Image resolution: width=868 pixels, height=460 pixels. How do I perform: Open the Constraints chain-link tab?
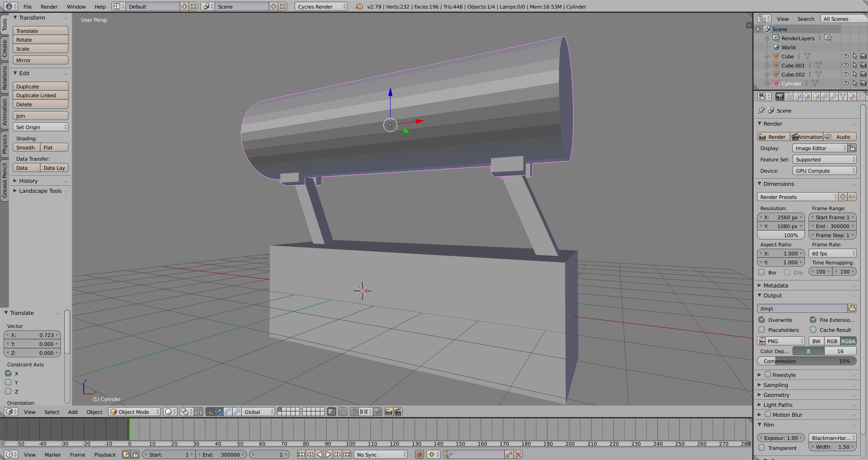click(x=825, y=97)
